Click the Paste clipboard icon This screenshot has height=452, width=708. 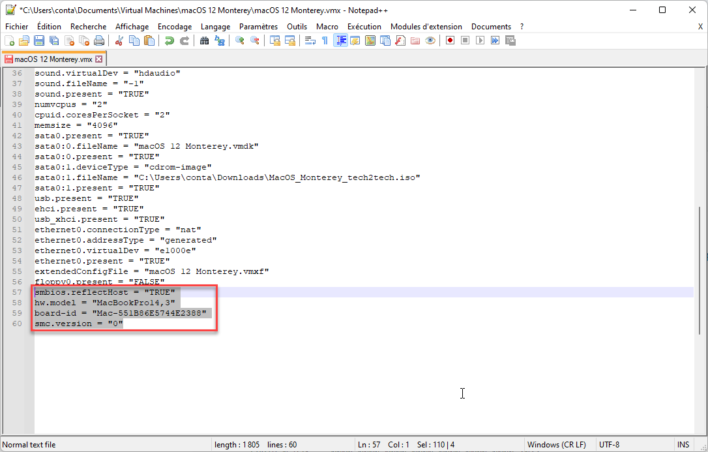tap(149, 41)
